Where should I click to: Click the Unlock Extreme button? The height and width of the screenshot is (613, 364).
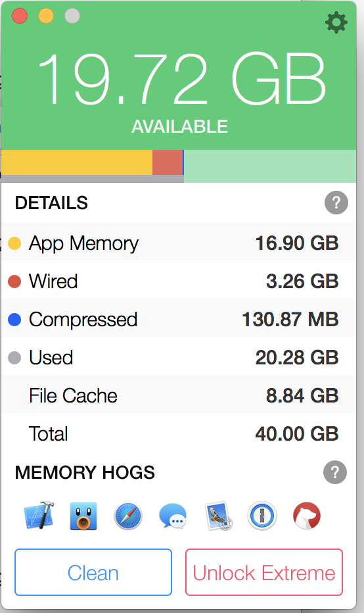(x=264, y=572)
